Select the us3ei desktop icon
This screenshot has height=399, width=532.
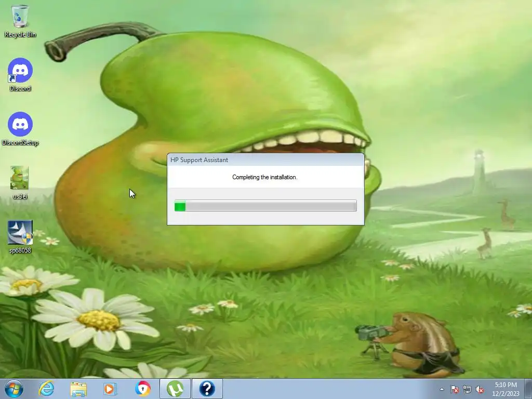20,182
